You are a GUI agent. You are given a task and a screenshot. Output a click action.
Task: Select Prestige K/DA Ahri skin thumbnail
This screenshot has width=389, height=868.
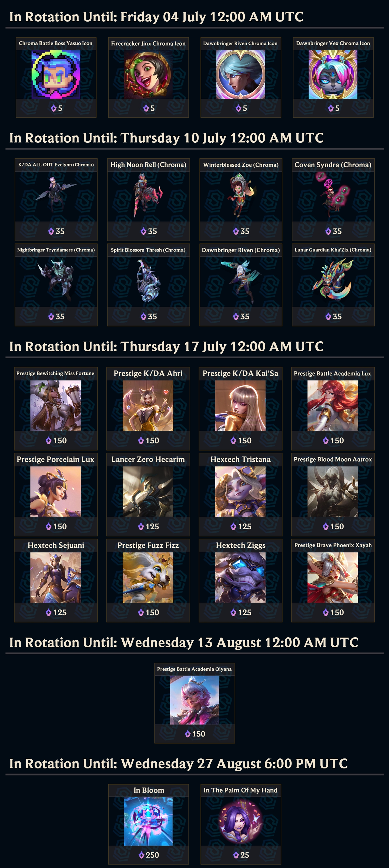(148, 406)
